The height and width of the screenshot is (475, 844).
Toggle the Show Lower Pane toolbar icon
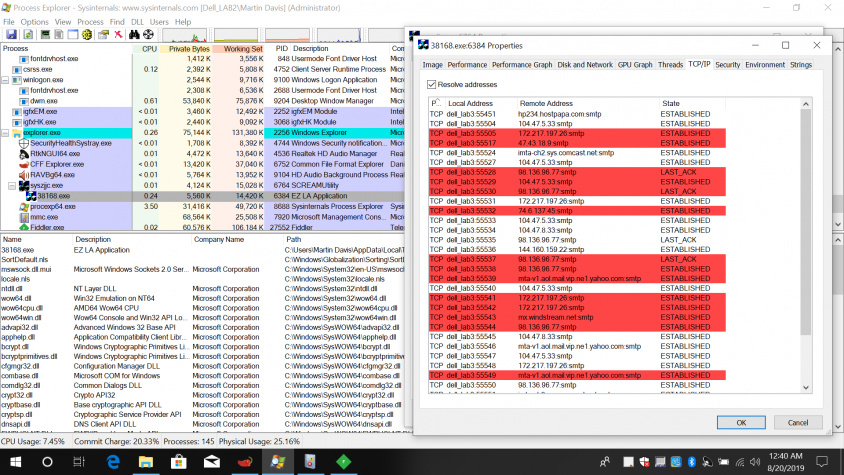tap(73, 35)
